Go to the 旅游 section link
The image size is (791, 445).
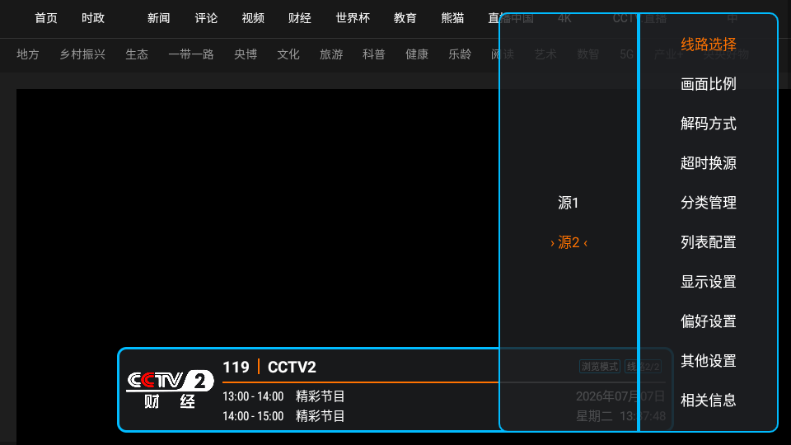click(331, 54)
